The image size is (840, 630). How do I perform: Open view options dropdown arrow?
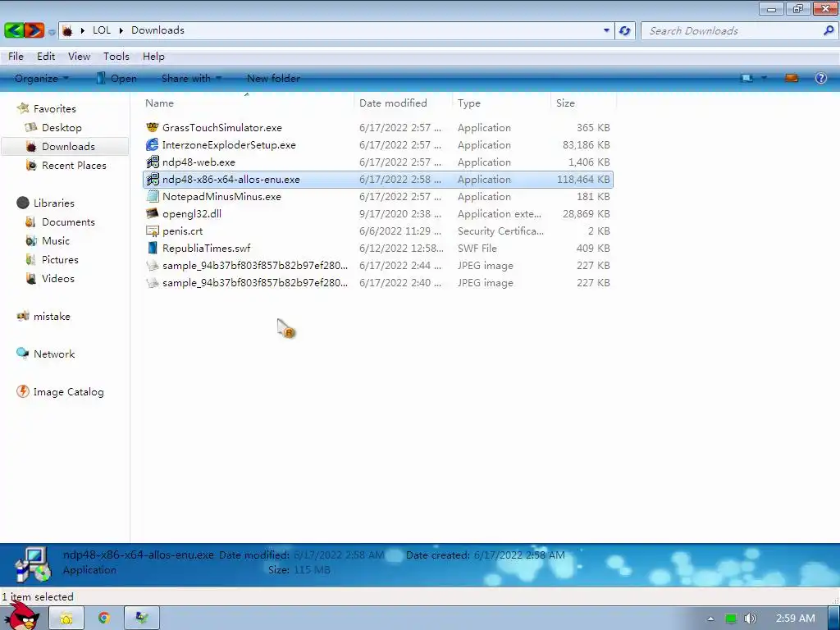coord(764,78)
